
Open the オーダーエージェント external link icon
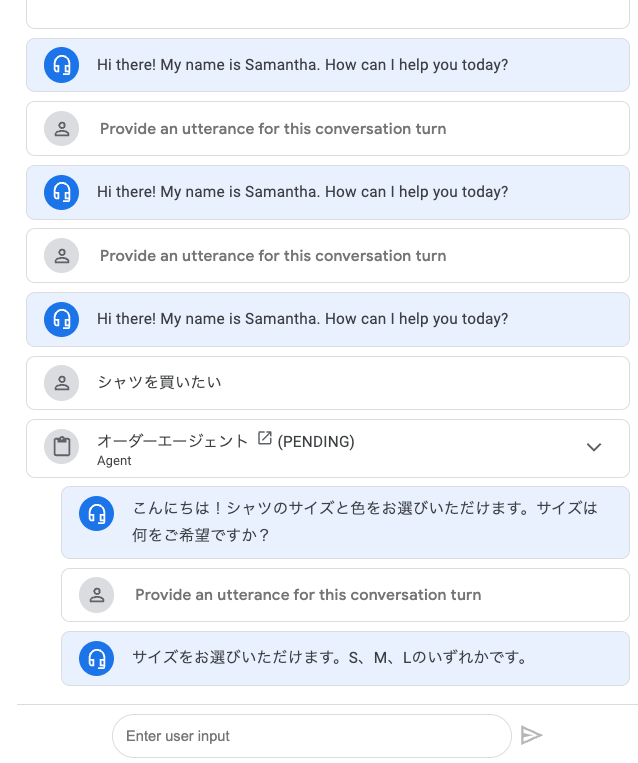264,438
